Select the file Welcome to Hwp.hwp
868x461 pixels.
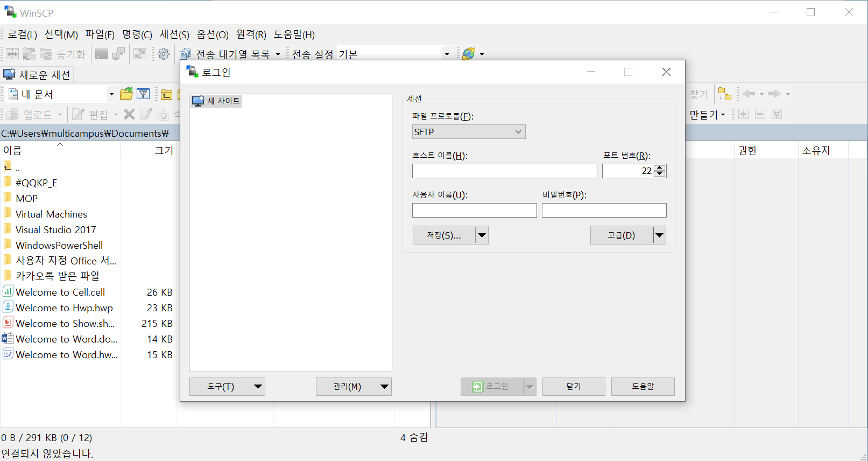[64, 308]
